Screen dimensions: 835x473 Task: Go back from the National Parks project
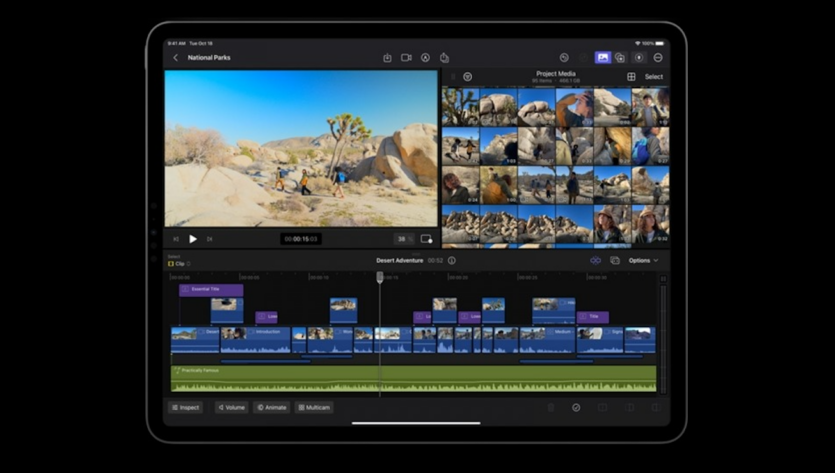click(x=176, y=58)
